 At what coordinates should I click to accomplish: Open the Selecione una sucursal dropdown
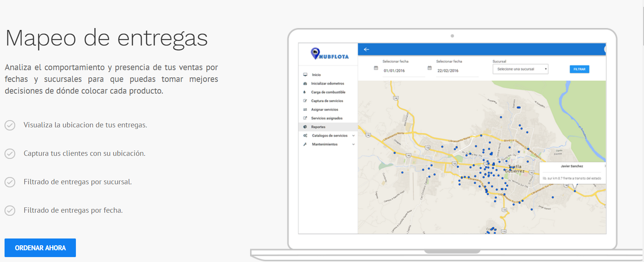pos(520,69)
